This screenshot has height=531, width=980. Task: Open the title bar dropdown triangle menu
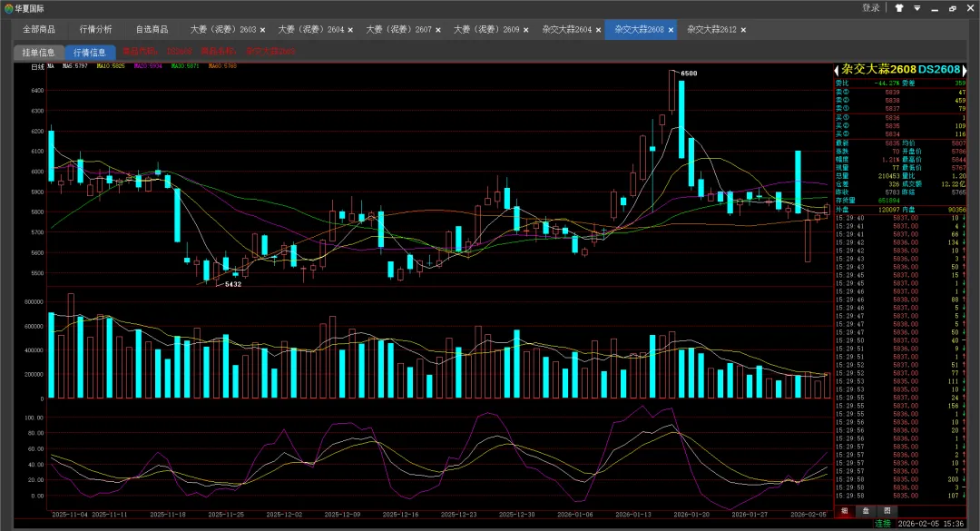point(916,8)
